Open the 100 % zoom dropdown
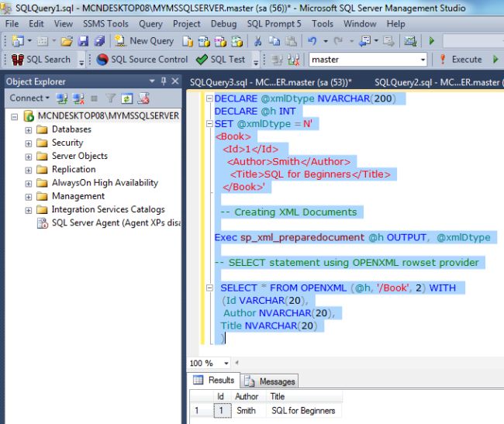 pos(226,364)
